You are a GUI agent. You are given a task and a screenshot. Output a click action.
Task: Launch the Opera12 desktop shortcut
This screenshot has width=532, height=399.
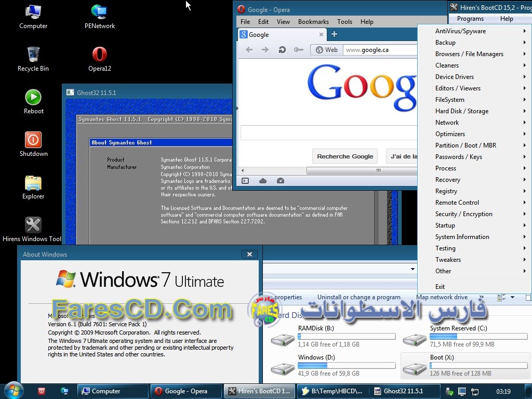[99, 59]
